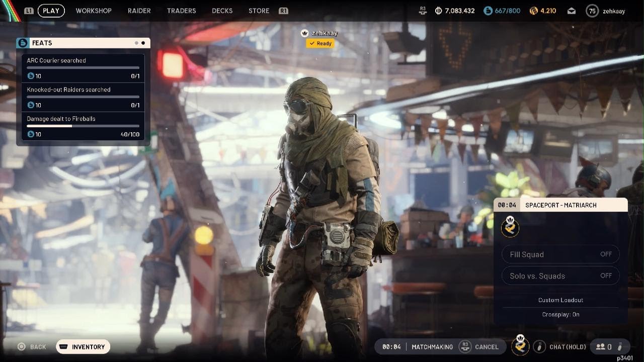Image resolution: width=644 pixels, height=362 pixels.
Task: Go BACK using bottom-left button
Action: [33, 347]
